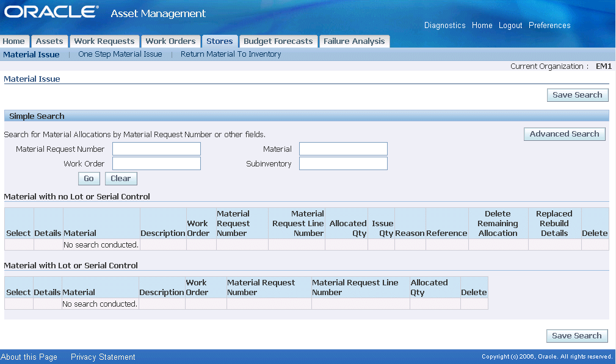Viewport: 616px width, 364px height.
Task: Switch to the Assets tab
Action: [49, 41]
